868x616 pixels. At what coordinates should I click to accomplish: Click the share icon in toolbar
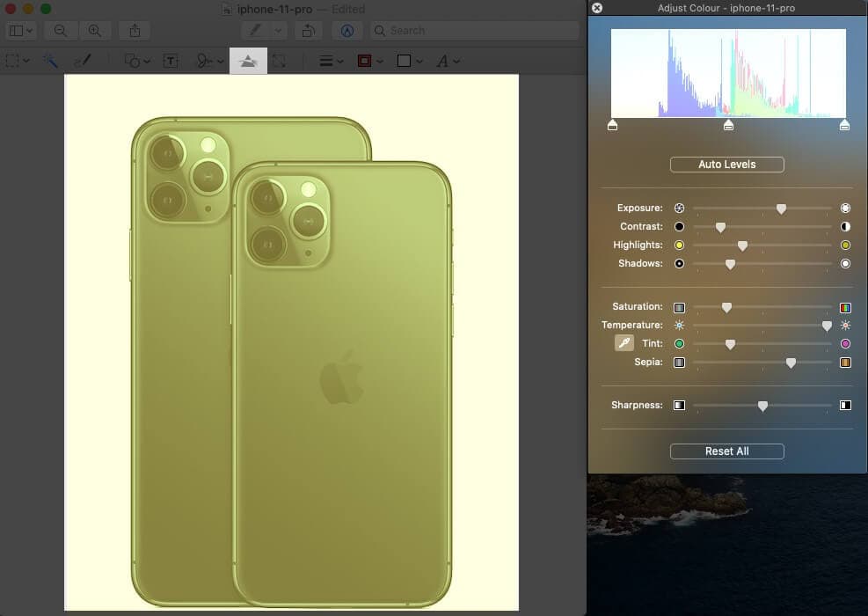[x=135, y=31]
